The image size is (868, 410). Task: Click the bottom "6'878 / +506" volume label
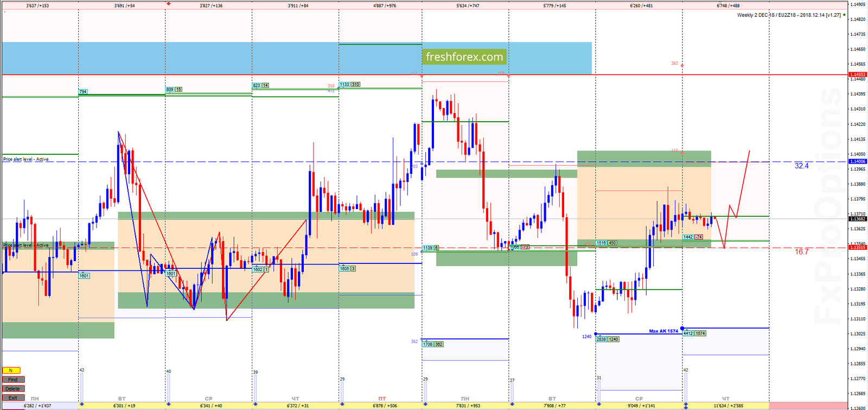(385, 406)
